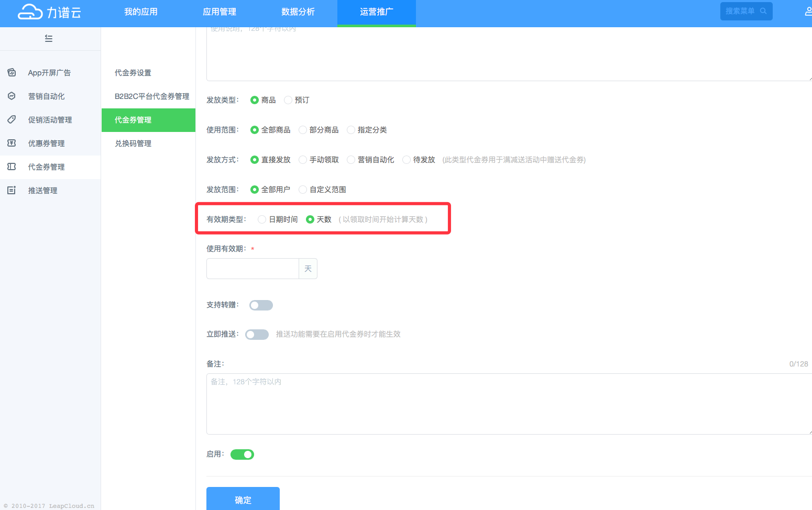Go to App开屏广告 in sidebar
Viewport: 812px width, 510px height.
(50, 73)
